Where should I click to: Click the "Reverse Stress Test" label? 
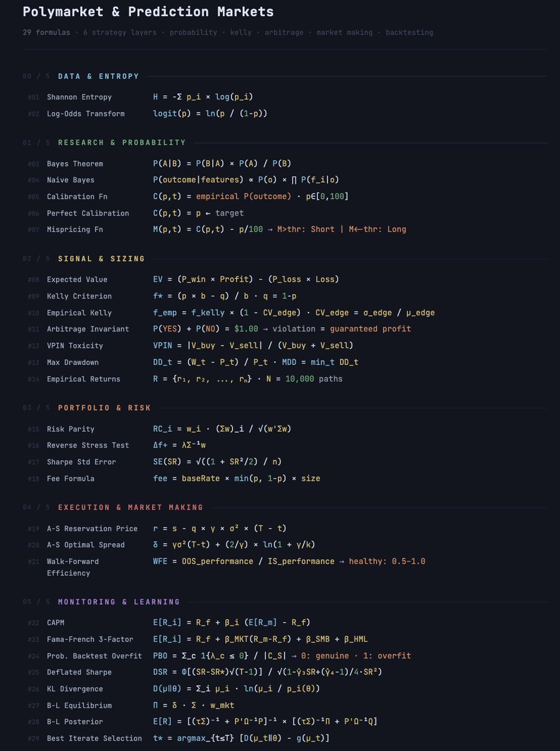[x=88, y=445]
